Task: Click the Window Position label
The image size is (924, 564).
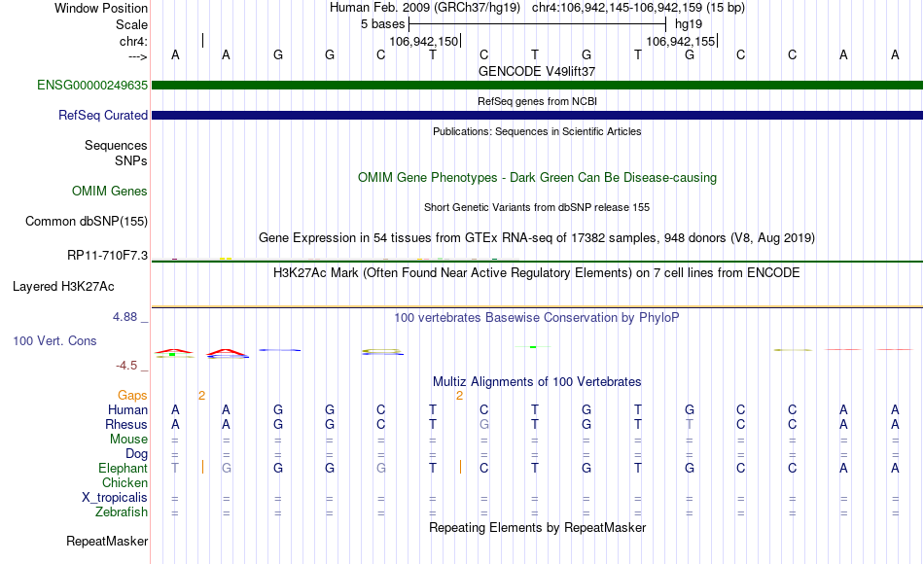Action: click(x=101, y=8)
